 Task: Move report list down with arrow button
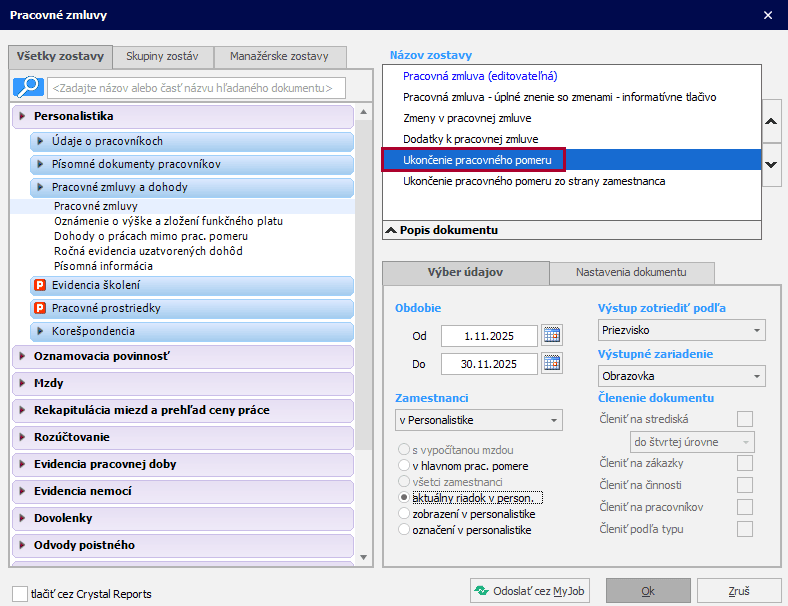771,163
